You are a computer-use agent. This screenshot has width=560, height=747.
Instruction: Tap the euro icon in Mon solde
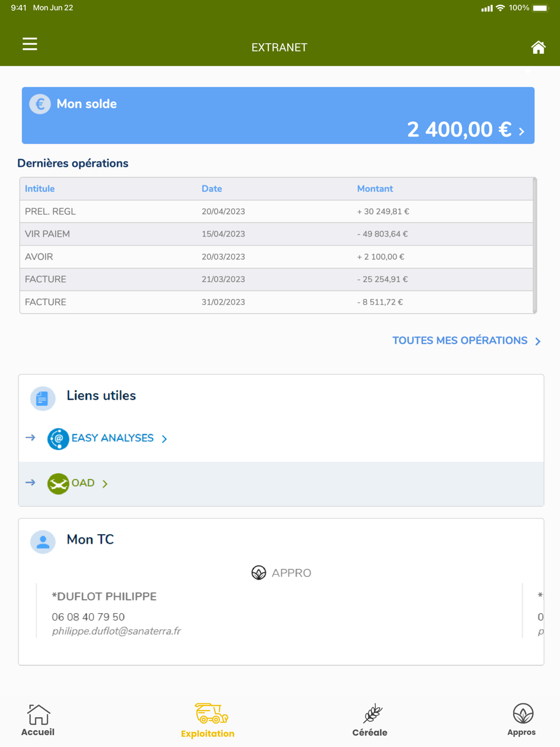tap(40, 104)
